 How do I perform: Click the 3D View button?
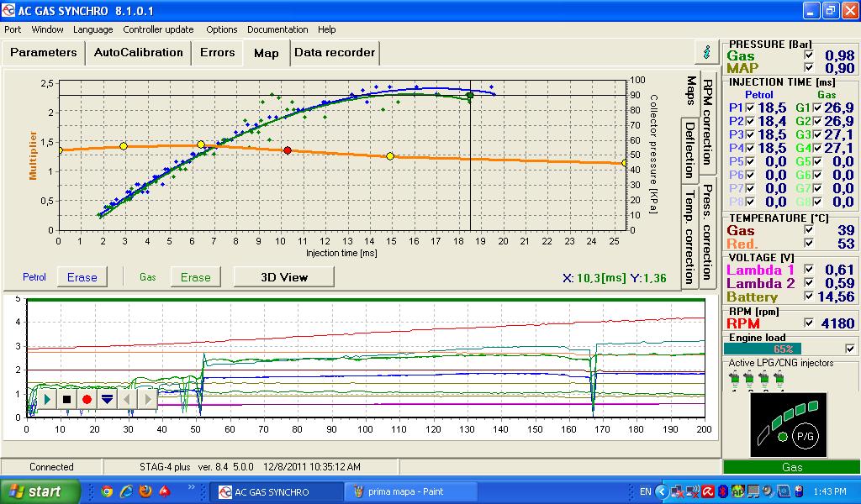coord(283,276)
